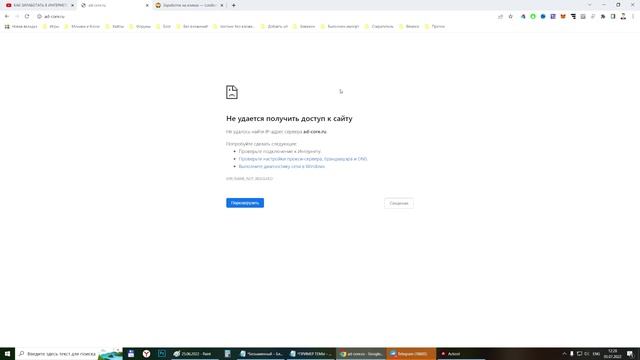Open the Windows notification center

pyautogui.click(x=630, y=353)
